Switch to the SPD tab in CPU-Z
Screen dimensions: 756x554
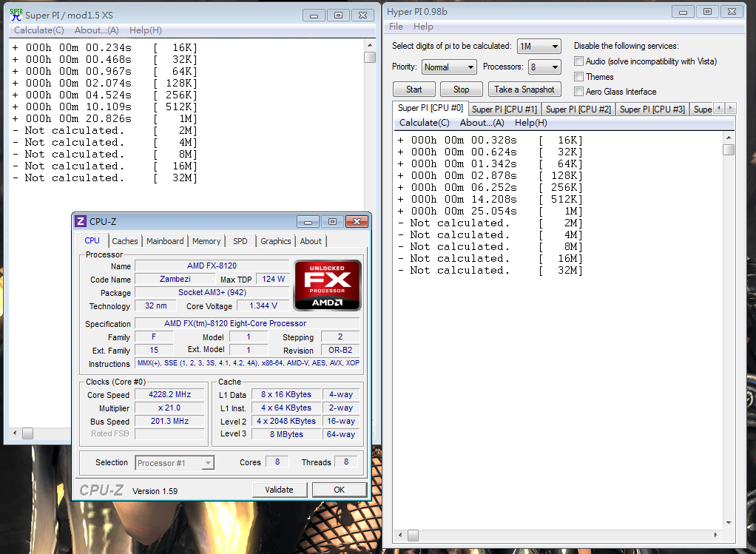240,241
